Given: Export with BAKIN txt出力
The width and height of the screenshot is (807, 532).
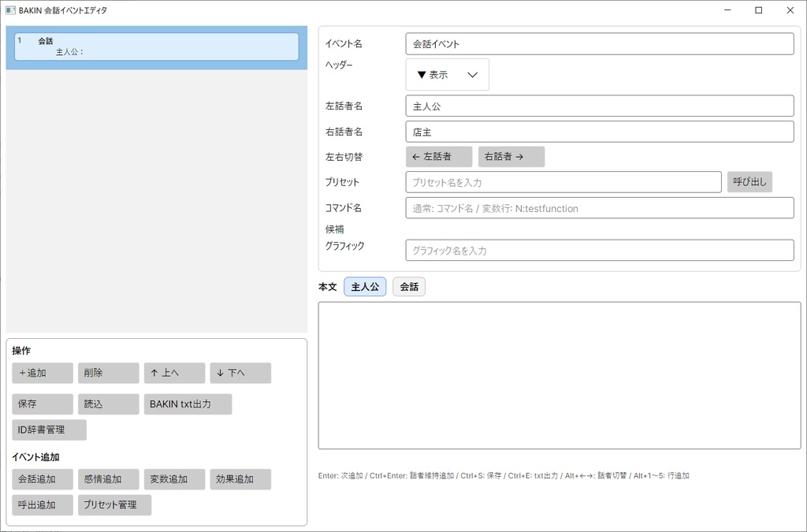Looking at the screenshot, I should pyautogui.click(x=188, y=404).
